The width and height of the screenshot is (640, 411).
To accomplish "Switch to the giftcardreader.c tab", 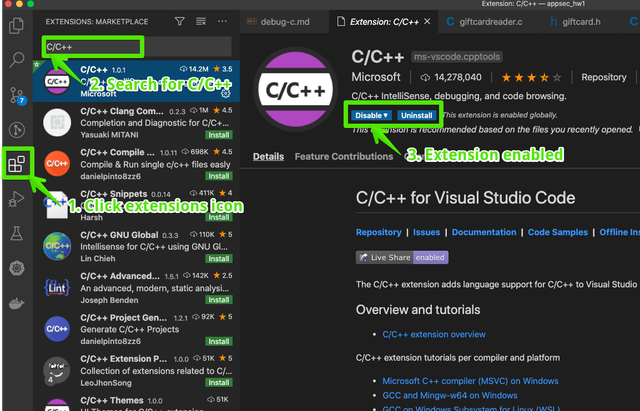I will coord(489,22).
